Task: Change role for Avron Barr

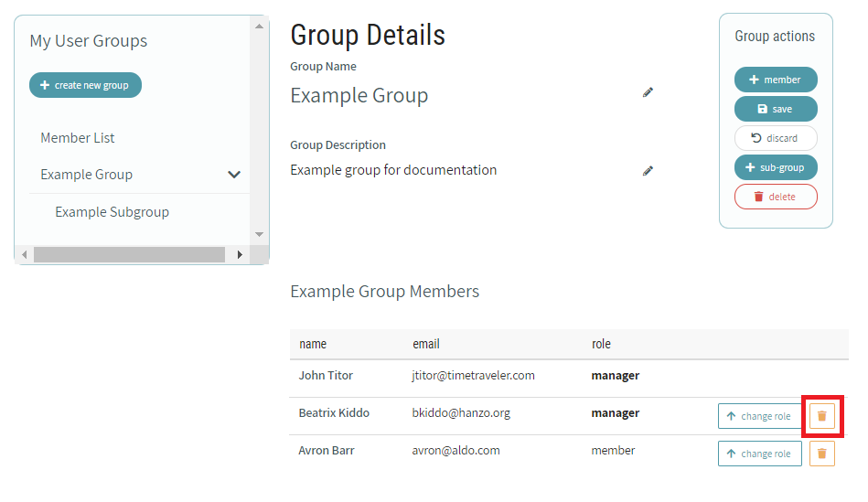Action: pyautogui.click(x=759, y=454)
